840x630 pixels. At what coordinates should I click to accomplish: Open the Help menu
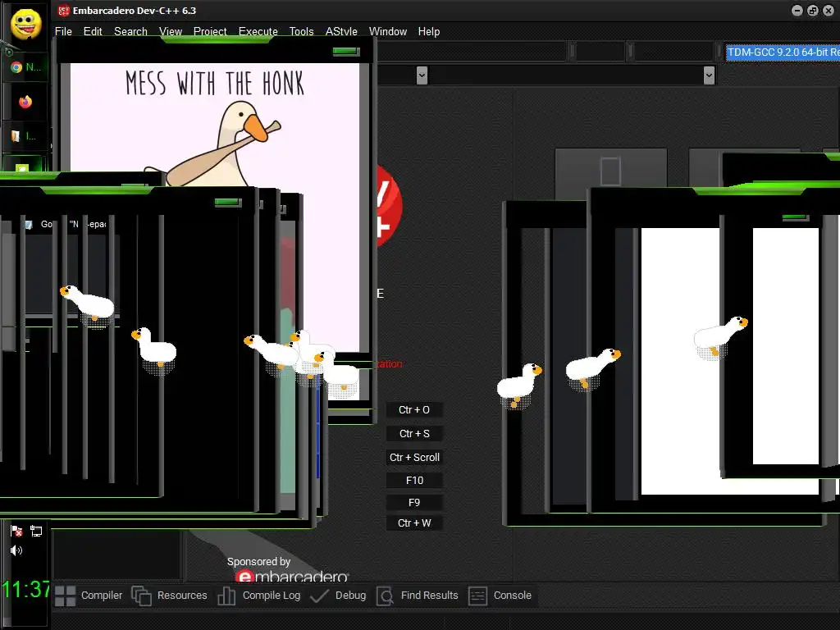click(x=429, y=32)
